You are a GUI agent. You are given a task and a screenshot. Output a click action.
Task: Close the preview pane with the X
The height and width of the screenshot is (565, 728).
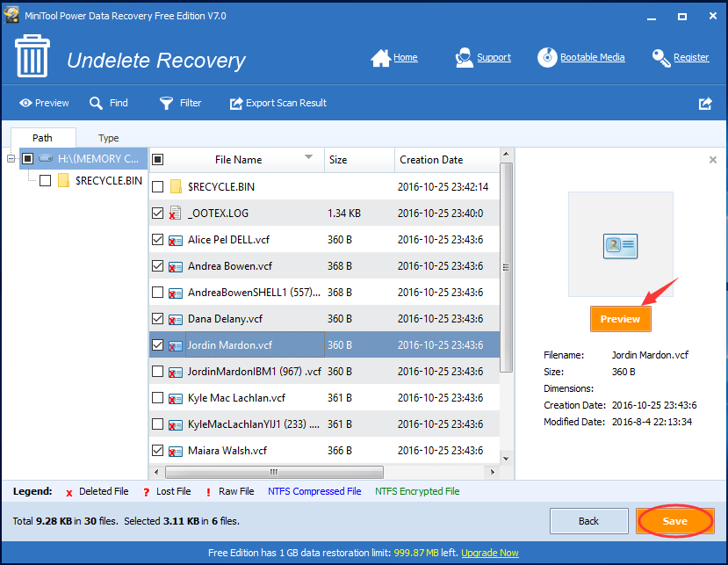pos(713,160)
